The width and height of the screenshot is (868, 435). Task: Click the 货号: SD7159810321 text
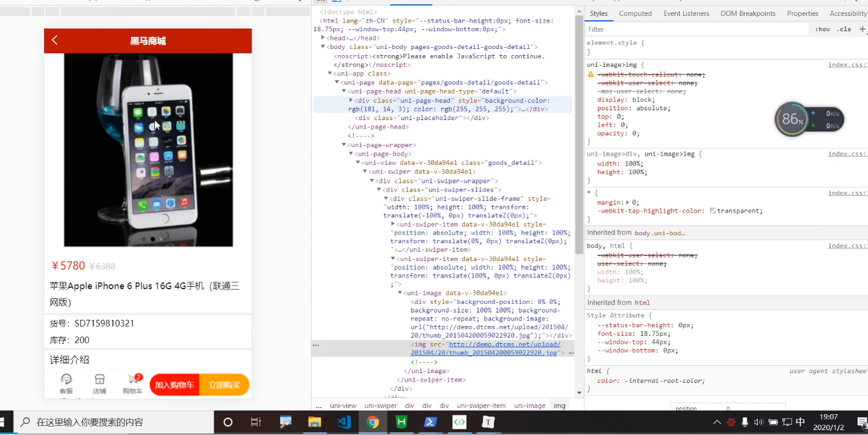point(92,323)
